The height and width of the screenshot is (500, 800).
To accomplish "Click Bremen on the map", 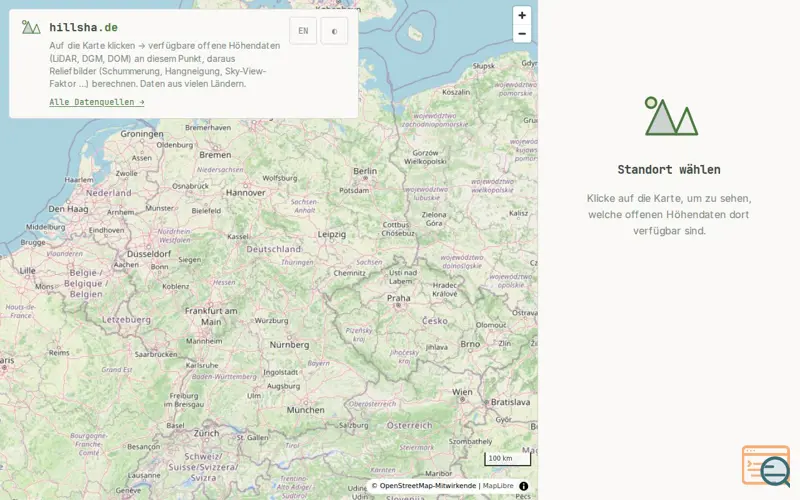I will 215,155.
